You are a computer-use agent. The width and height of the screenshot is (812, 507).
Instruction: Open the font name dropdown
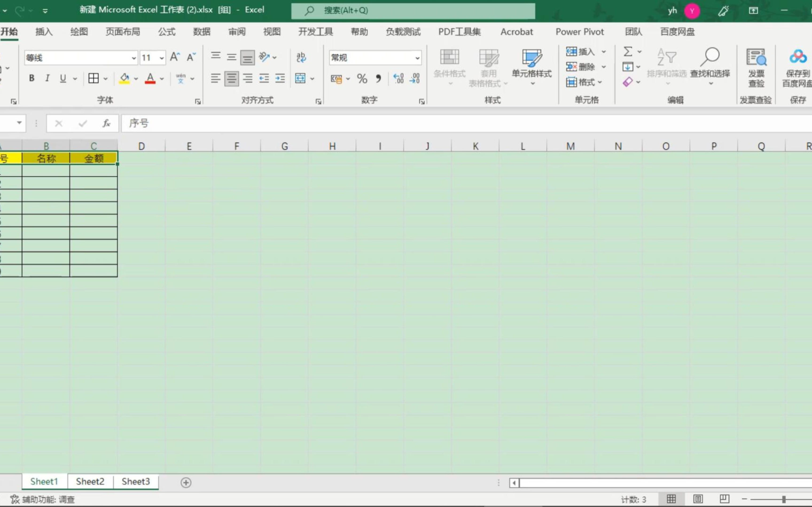coord(133,58)
